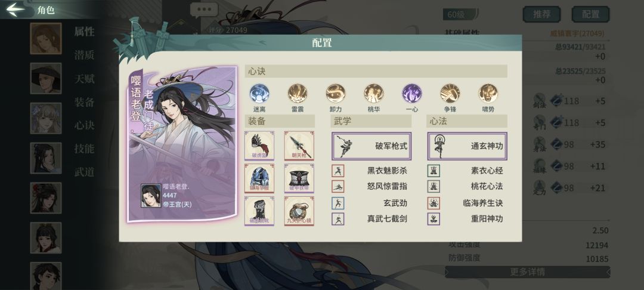The image size is (644, 290).
Task: Click the 配置 button at top right
Action: pos(590,14)
